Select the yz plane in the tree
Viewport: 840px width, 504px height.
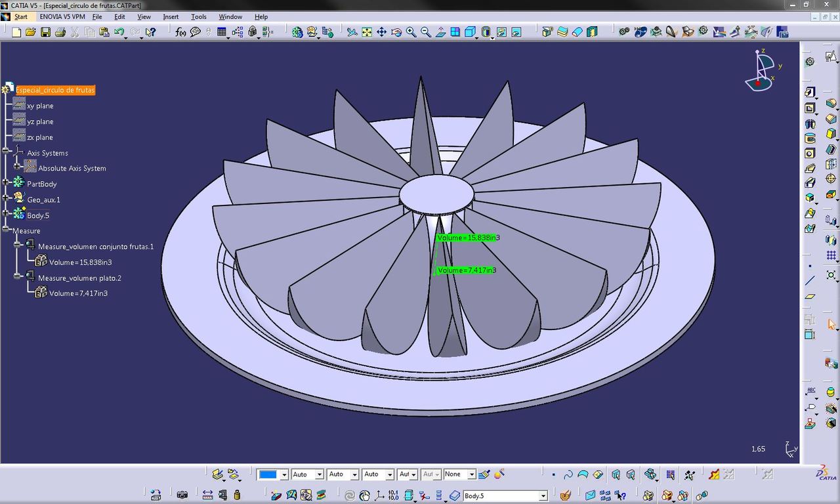click(40, 121)
